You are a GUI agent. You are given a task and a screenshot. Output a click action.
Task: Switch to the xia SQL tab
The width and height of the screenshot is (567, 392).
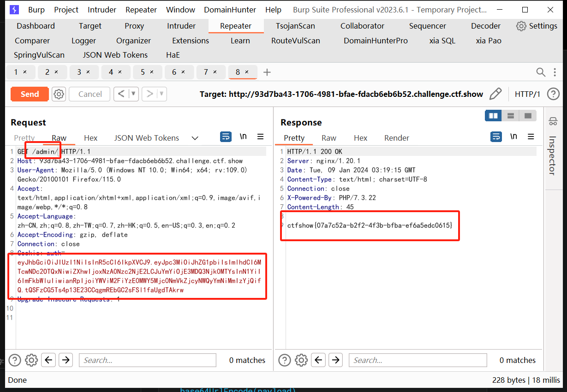coord(442,41)
